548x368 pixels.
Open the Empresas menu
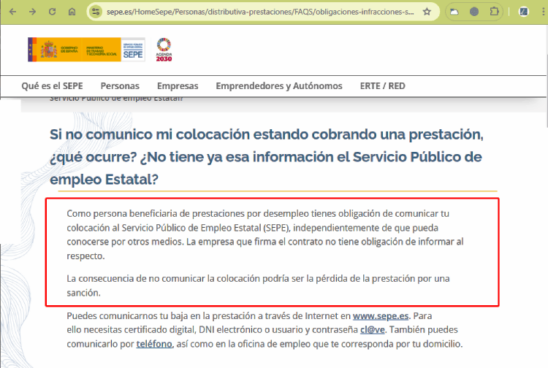coord(178,86)
